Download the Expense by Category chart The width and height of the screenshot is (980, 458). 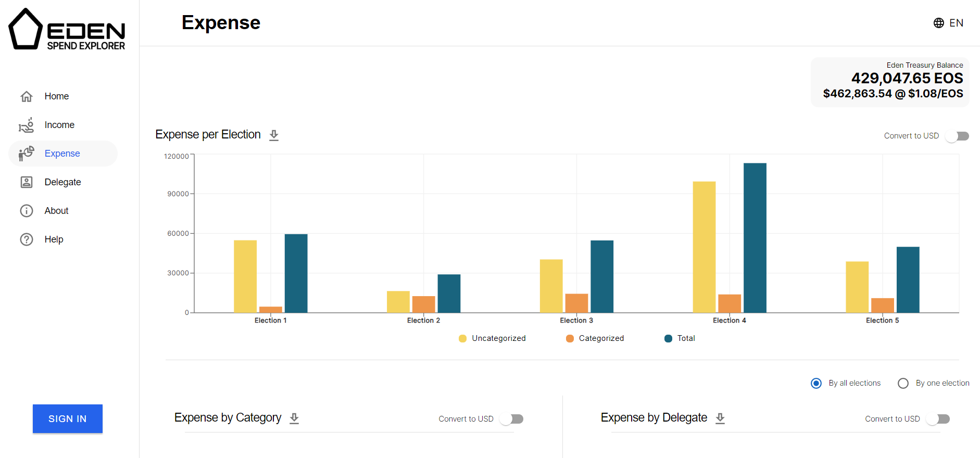click(x=294, y=418)
